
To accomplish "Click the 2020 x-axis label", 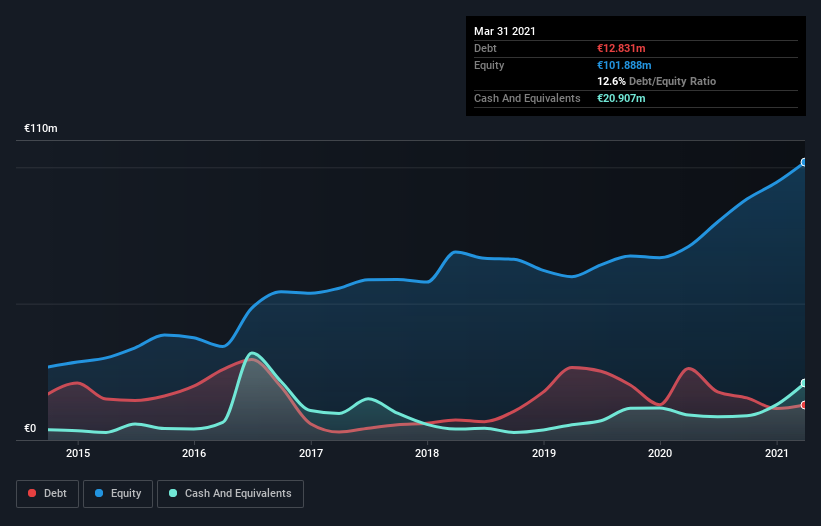I will coord(660,453).
